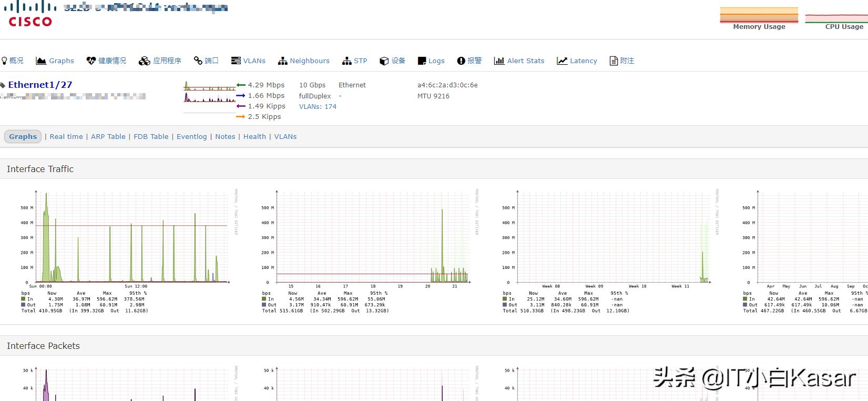Click the Interface Traffic section heading
Viewport: 868px width, 401px height.
pyautogui.click(x=40, y=169)
